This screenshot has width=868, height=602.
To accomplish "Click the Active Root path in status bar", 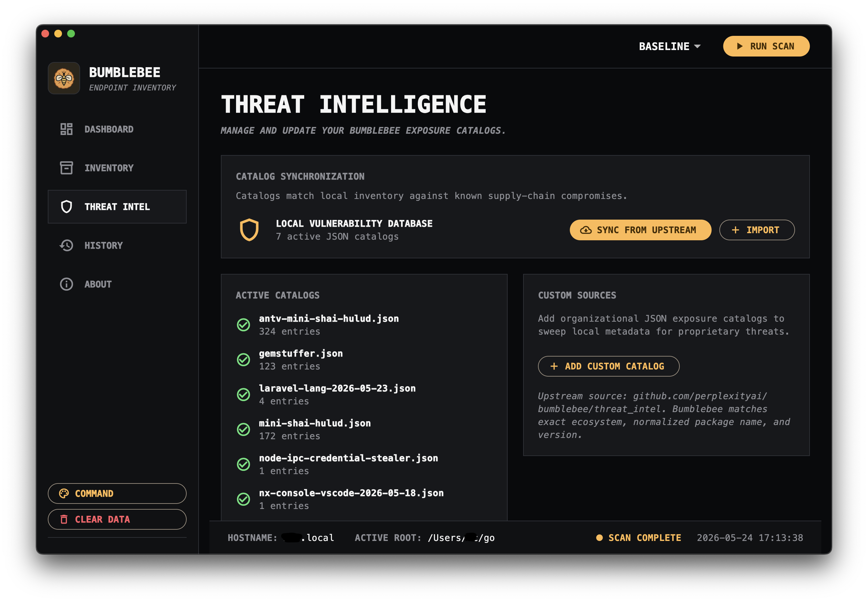I will [425, 537].
